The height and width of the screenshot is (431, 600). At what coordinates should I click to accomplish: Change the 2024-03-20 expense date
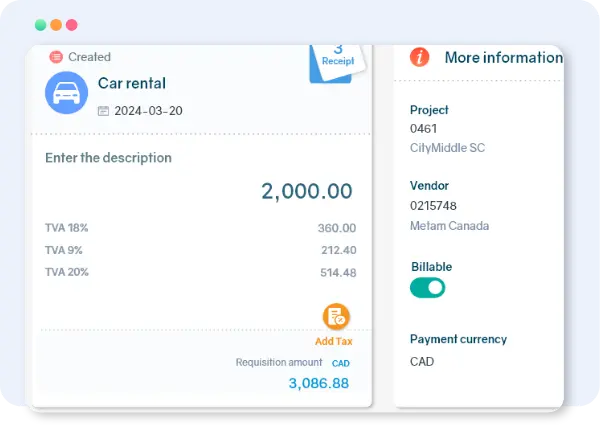click(149, 111)
